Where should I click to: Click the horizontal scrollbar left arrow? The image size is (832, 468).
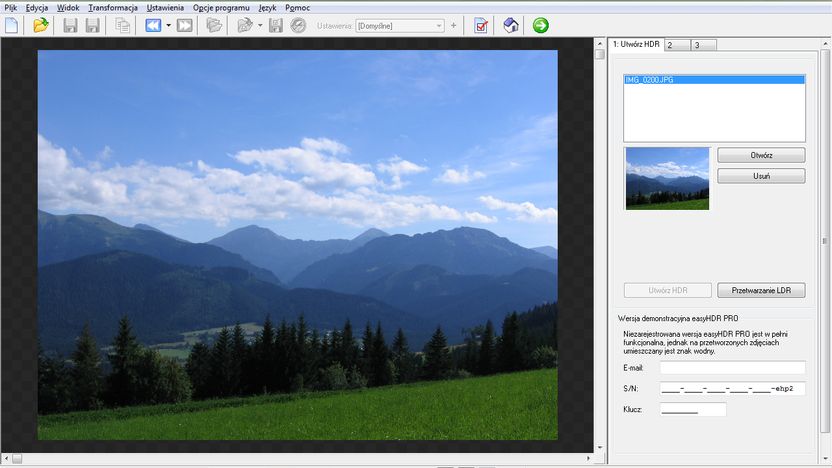(6, 458)
